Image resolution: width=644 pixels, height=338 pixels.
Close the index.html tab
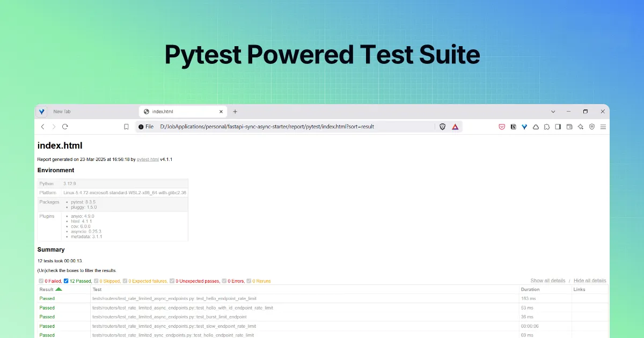tap(221, 112)
